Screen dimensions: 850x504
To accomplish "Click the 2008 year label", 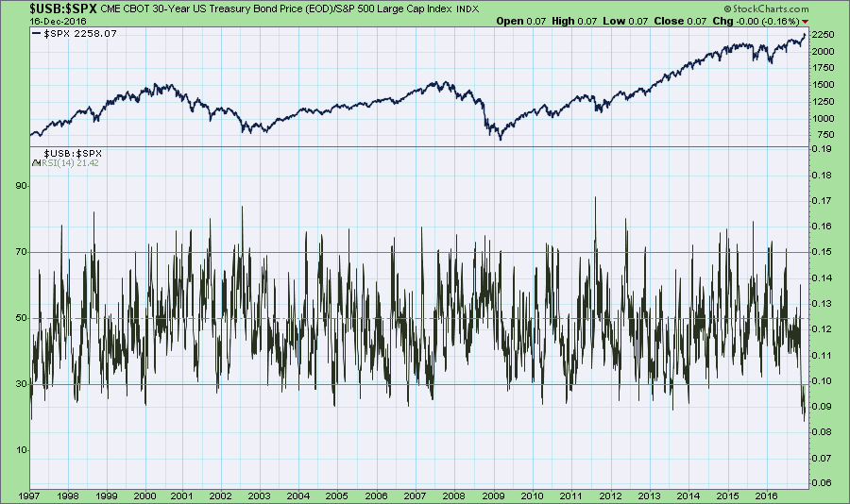I will click(x=453, y=496).
